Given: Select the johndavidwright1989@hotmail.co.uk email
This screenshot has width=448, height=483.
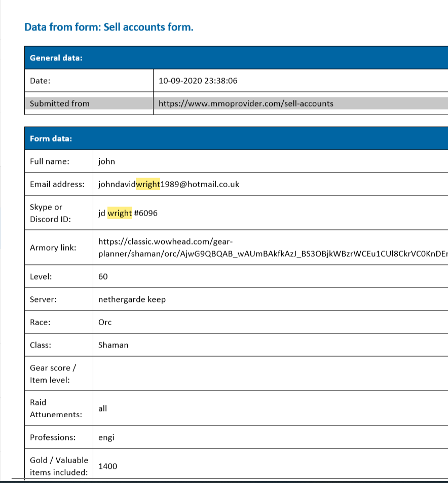Looking at the screenshot, I should click(x=169, y=184).
